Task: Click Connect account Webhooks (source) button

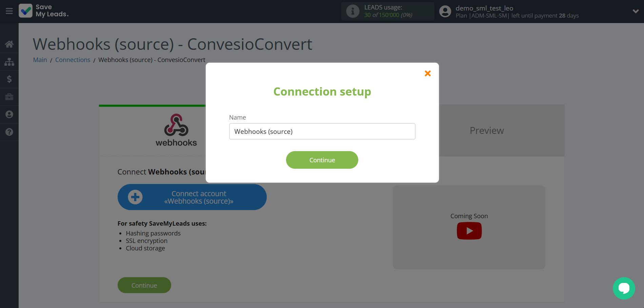Action: click(192, 197)
